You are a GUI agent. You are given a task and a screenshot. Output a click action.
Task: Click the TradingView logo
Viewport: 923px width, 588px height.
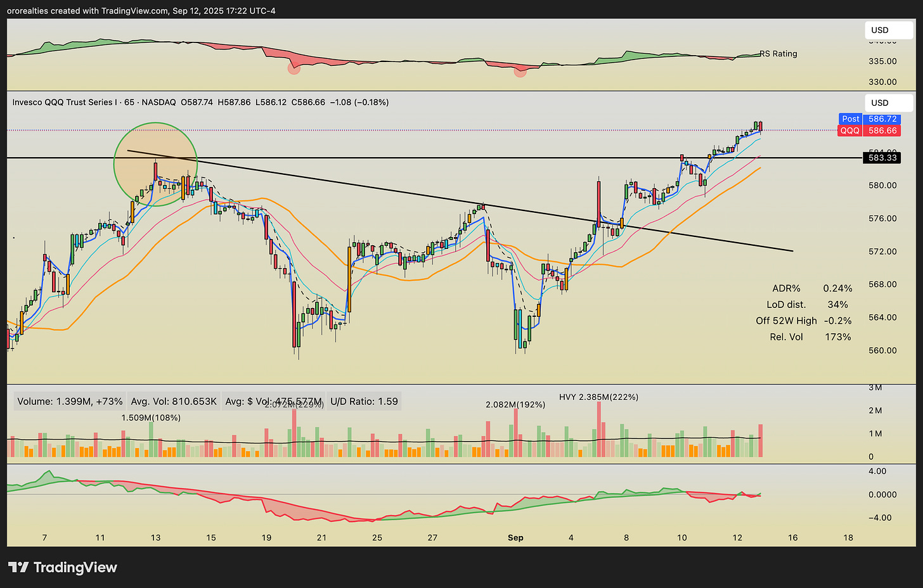[x=63, y=567]
